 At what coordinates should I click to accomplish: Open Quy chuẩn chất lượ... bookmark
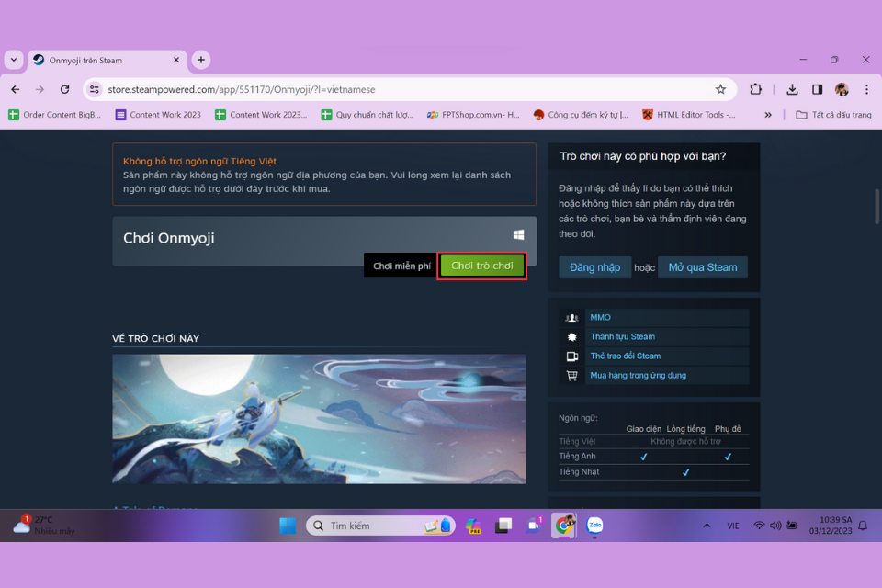367,115
